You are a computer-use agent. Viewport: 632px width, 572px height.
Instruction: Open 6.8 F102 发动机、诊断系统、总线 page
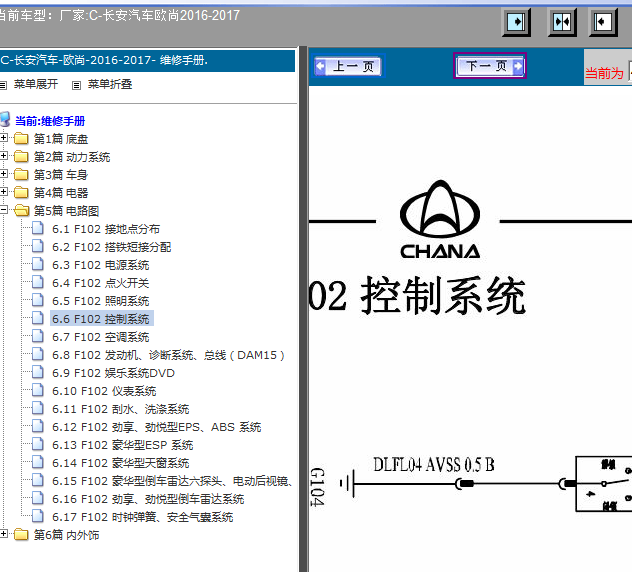coord(168,355)
